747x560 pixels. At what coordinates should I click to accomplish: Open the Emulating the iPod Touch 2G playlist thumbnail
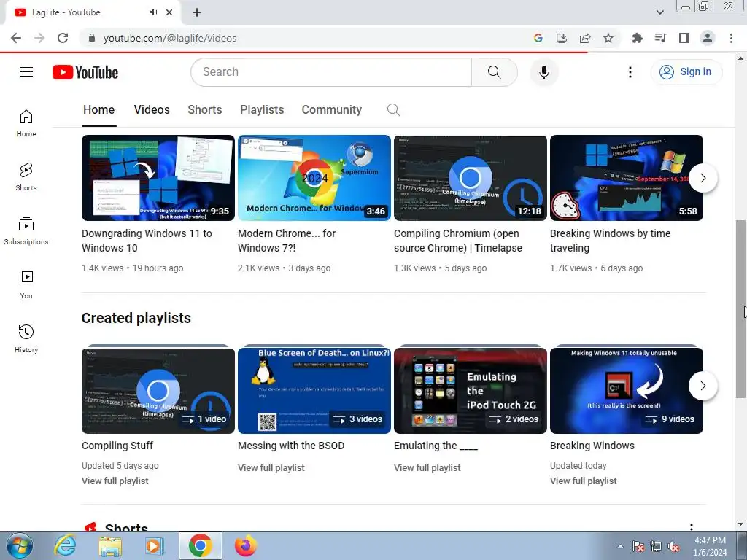tap(471, 391)
